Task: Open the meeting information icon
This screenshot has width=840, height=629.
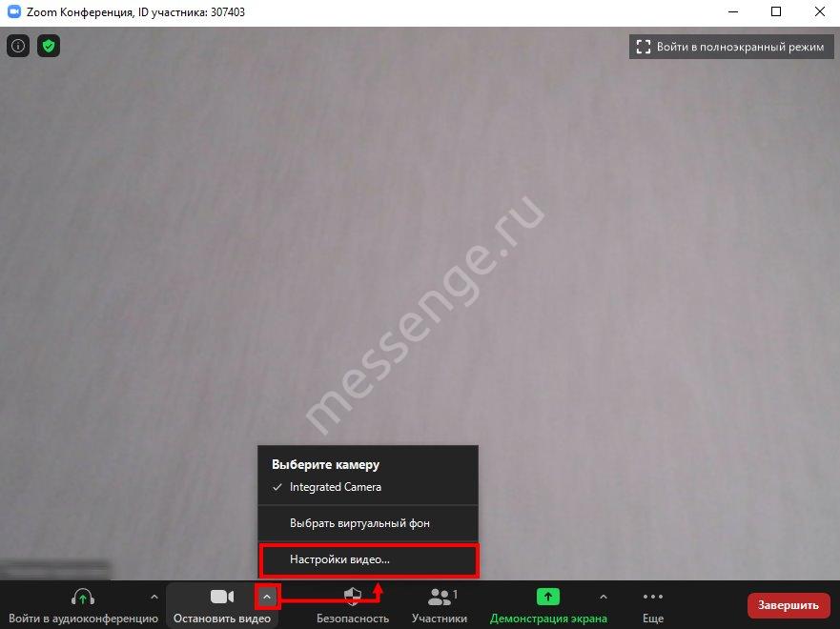Action: [17, 46]
